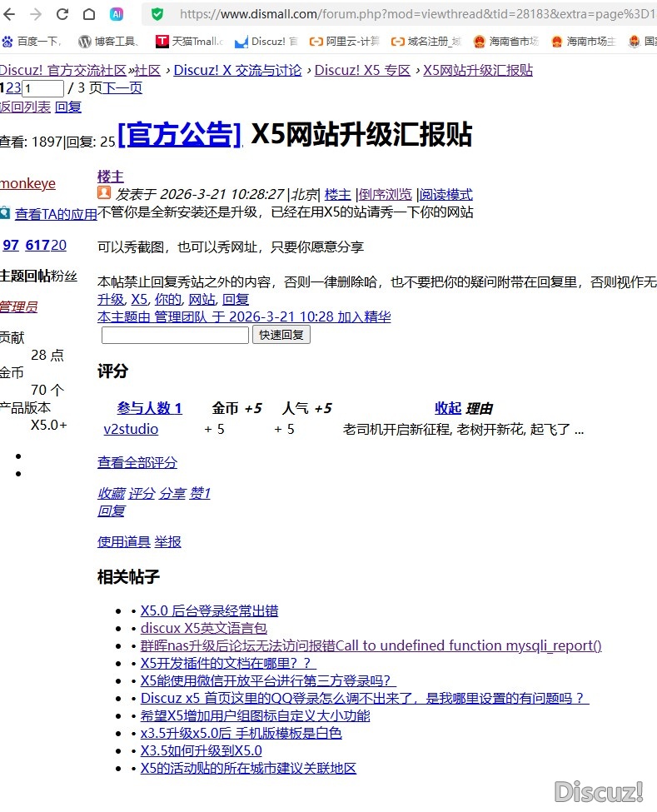
Task: Click the icon beside 查看TA的应用
Action: pyautogui.click(x=5, y=212)
